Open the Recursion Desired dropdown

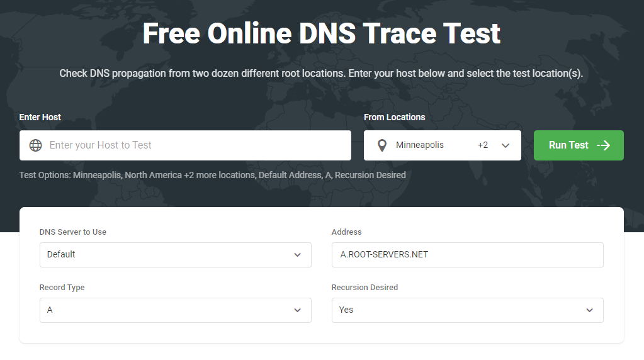coord(467,310)
